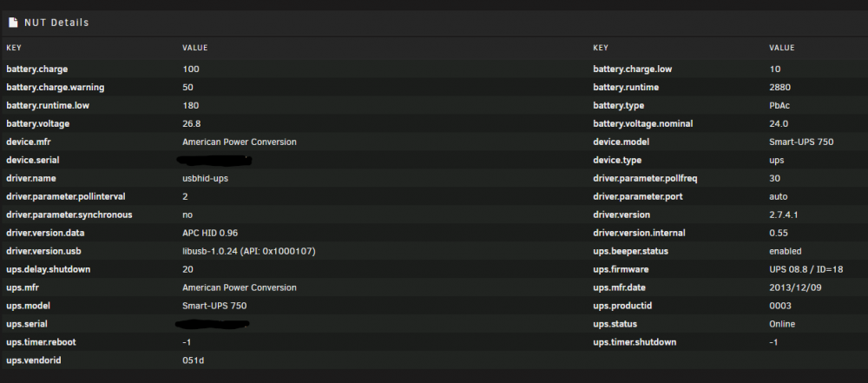Select the productid value 0003
The height and width of the screenshot is (383, 868).
[780, 306]
